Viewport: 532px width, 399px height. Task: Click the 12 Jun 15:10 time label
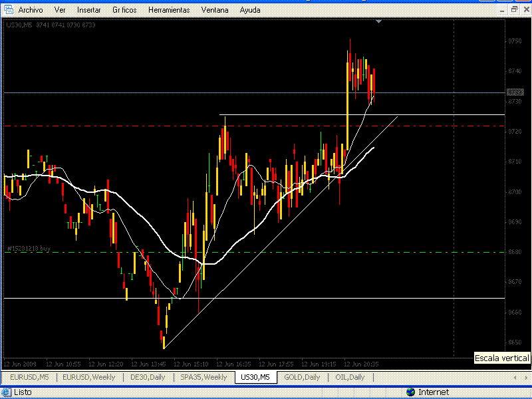click(x=191, y=364)
